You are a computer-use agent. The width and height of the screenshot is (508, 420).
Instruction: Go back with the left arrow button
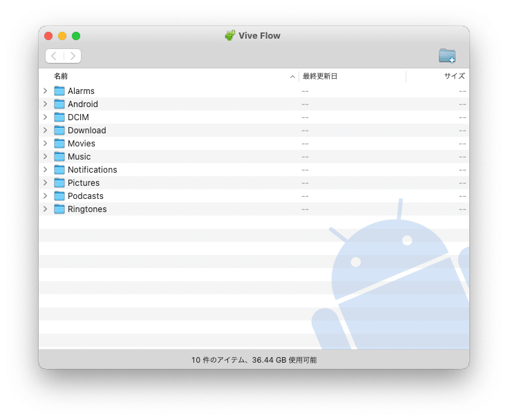pyautogui.click(x=54, y=56)
